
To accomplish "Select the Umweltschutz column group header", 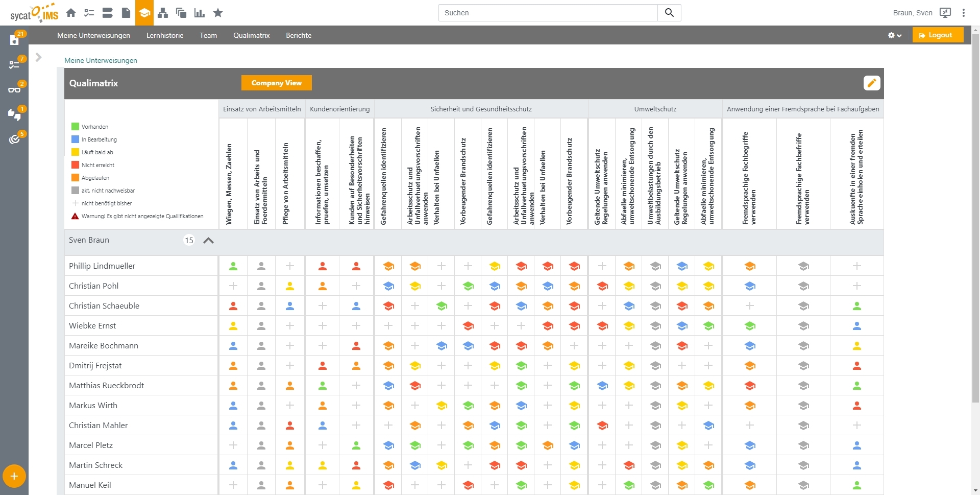I will 655,109.
